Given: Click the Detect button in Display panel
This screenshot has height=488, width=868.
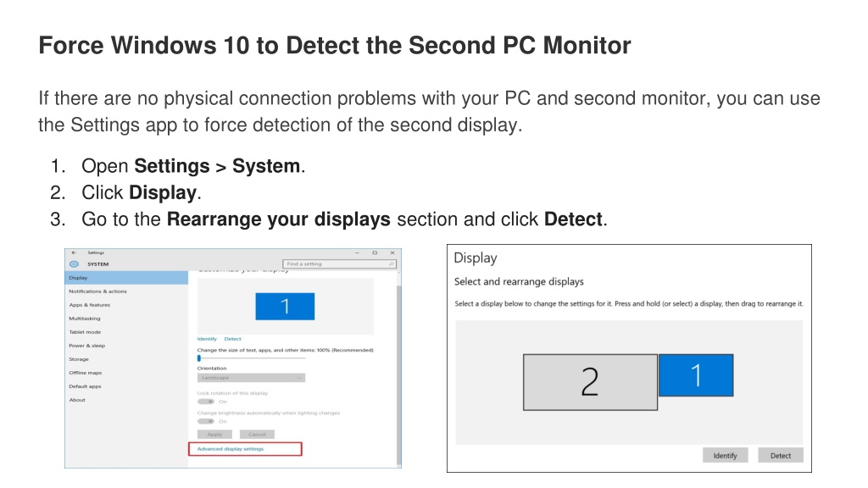Looking at the screenshot, I should coord(780,455).
